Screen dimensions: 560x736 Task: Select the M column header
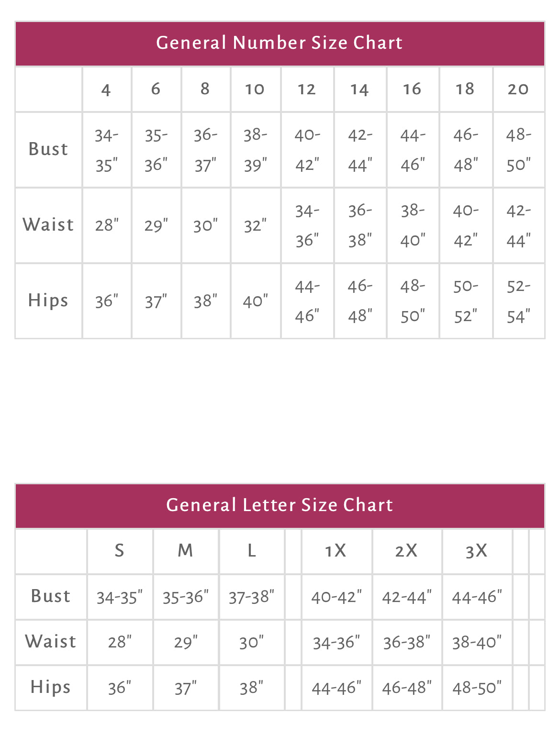coord(186,551)
